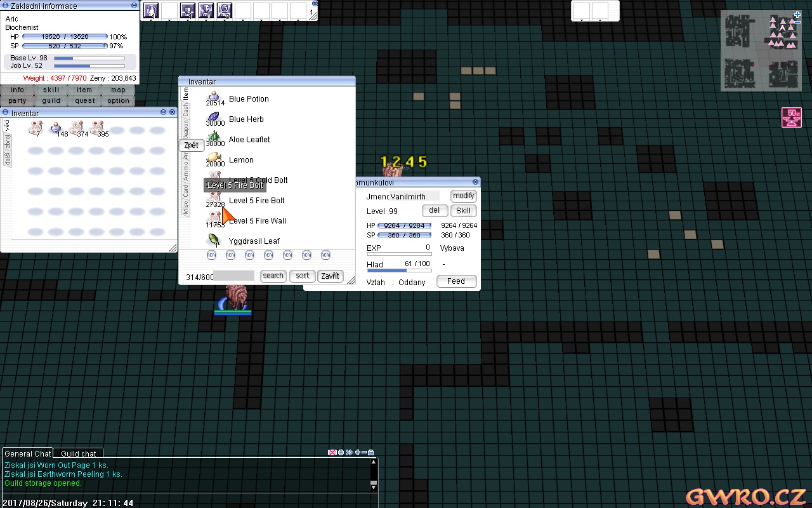Use the third hotkey bar skill icon
This screenshot has height=508, width=812.
(x=188, y=10)
